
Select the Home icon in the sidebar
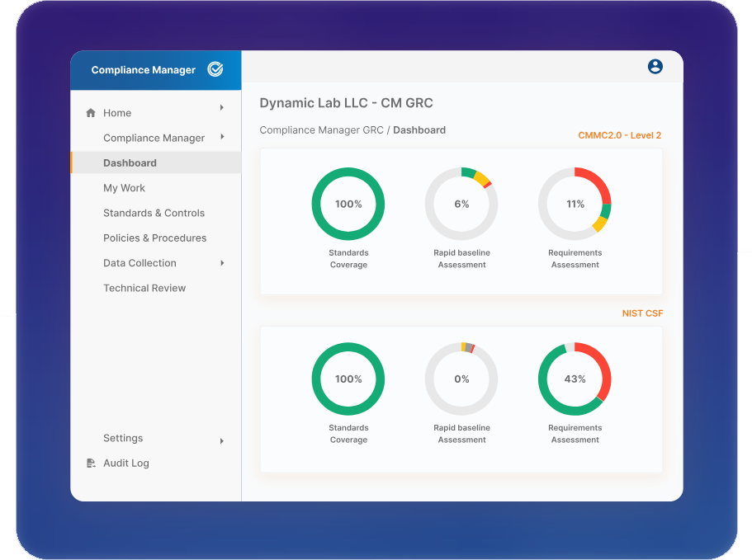click(x=91, y=112)
